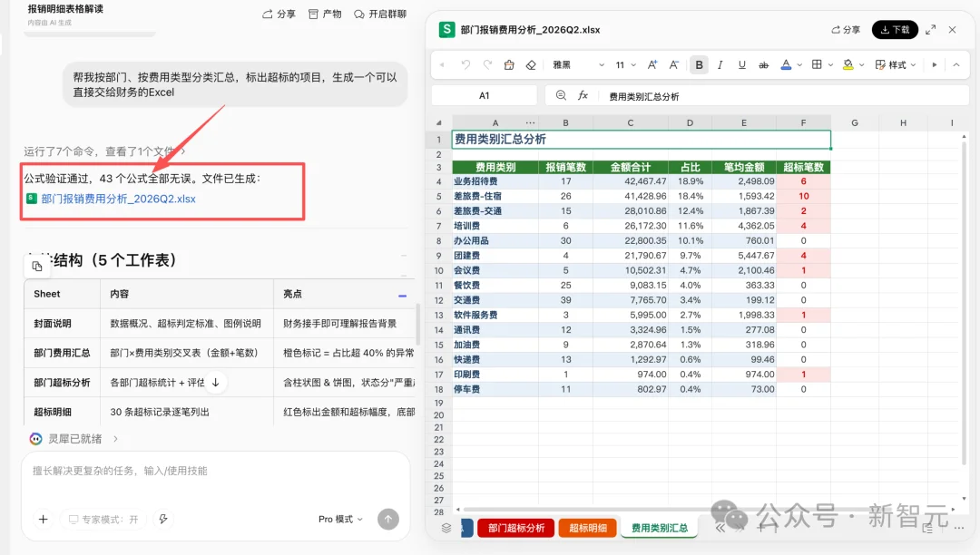The width and height of the screenshot is (980, 555).
Task: Activate the format painter brush icon
Action: (x=509, y=65)
